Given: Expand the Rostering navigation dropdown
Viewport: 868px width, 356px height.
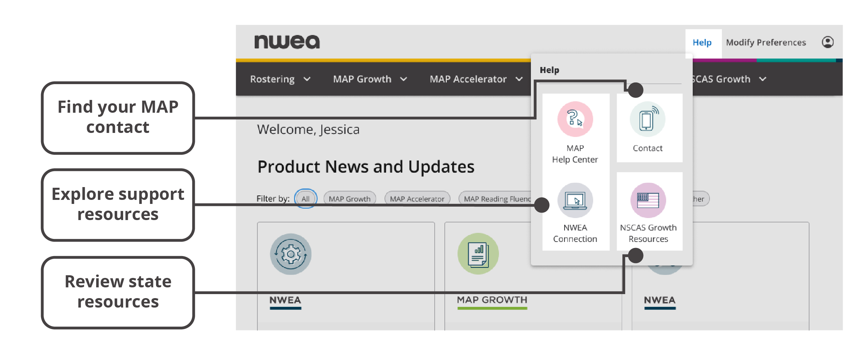Looking at the screenshot, I should click(281, 79).
